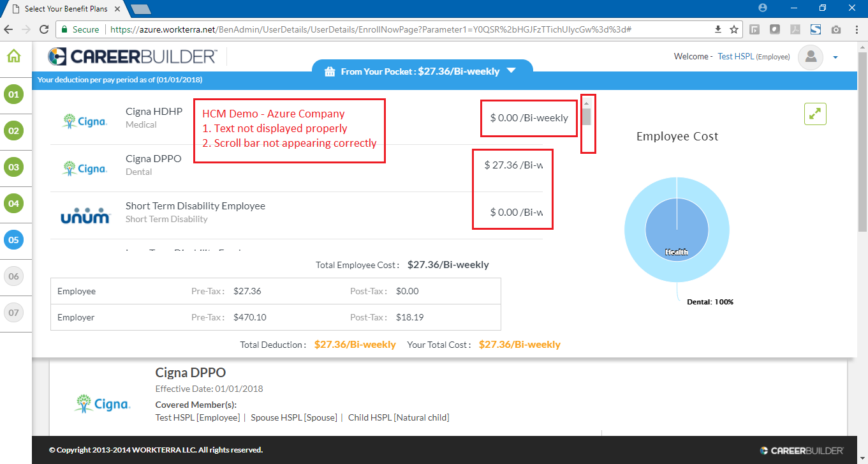Click the gift icon in pocket banner
This screenshot has width=868, height=464.
click(x=330, y=71)
